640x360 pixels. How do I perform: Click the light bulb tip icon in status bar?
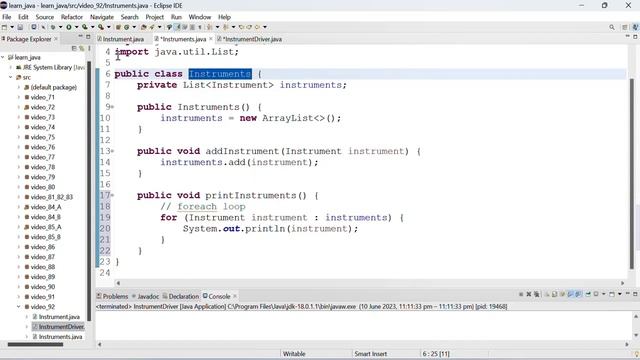pyautogui.click(x=636, y=354)
